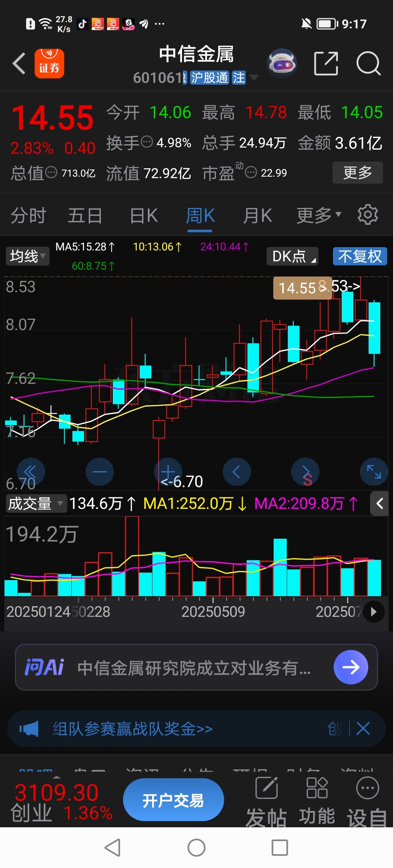Tap 问AI question input field
393x868 pixels.
coord(196,667)
